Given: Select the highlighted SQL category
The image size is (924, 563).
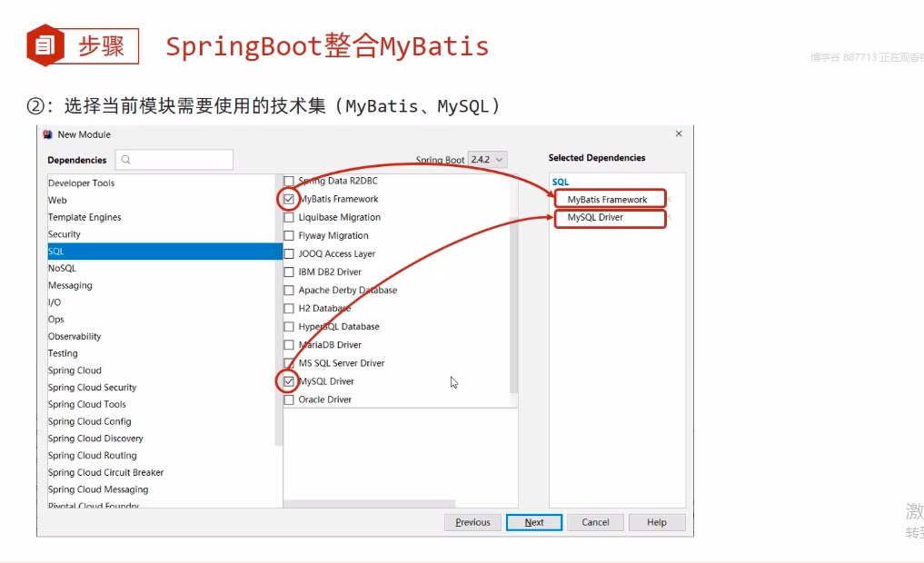Looking at the screenshot, I should 164,252.
